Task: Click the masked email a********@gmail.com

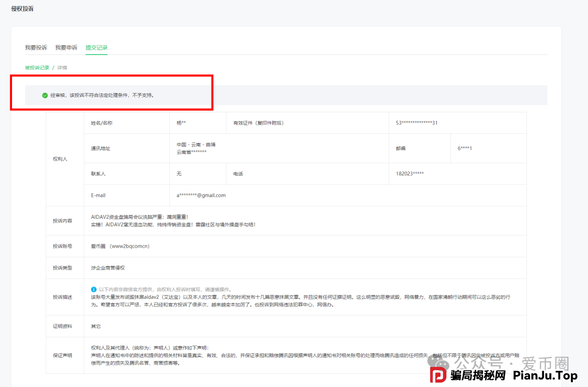Action: click(201, 195)
